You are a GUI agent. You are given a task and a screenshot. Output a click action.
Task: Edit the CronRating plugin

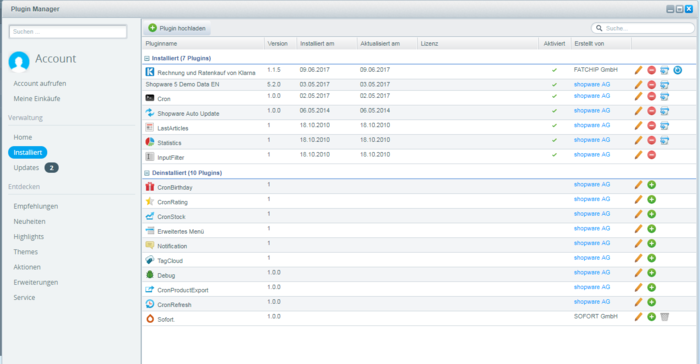click(638, 200)
